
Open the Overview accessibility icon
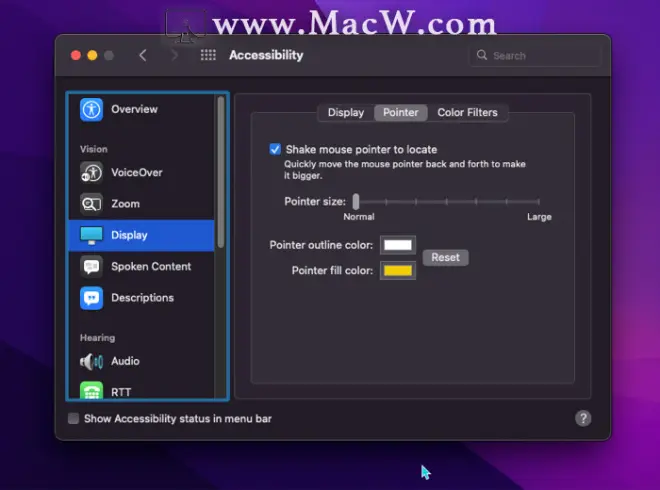[x=91, y=109]
